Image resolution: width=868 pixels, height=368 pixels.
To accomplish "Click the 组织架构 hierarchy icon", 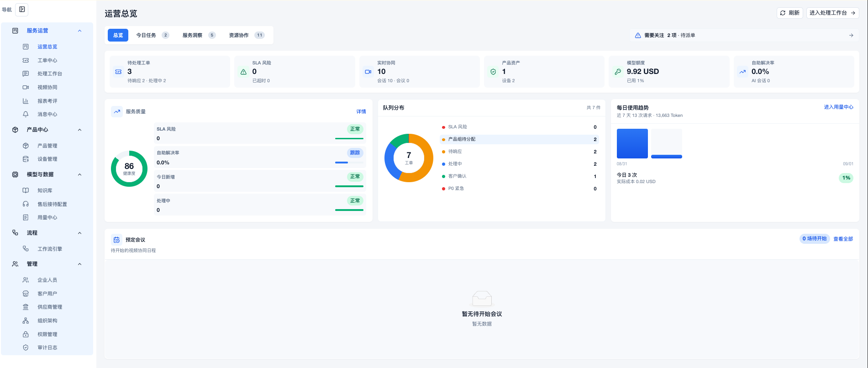I will (x=26, y=321).
